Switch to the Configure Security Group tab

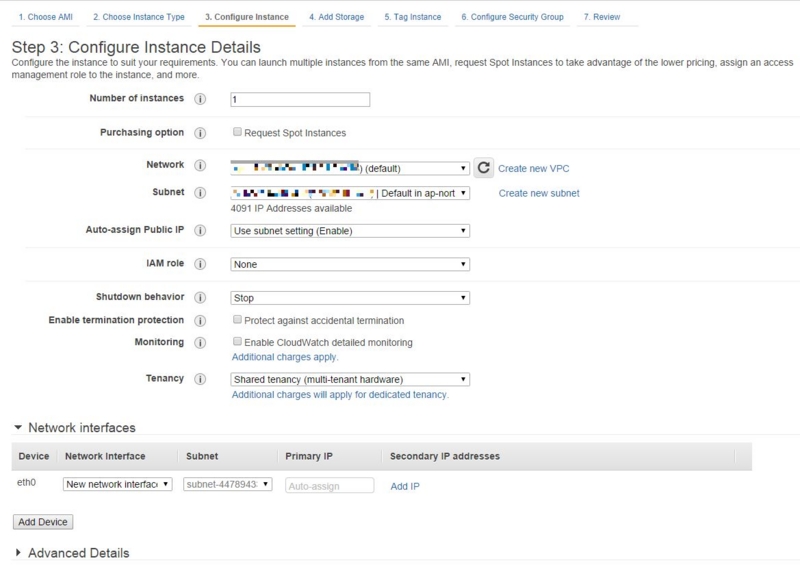pyautogui.click(x=512, y=17)
